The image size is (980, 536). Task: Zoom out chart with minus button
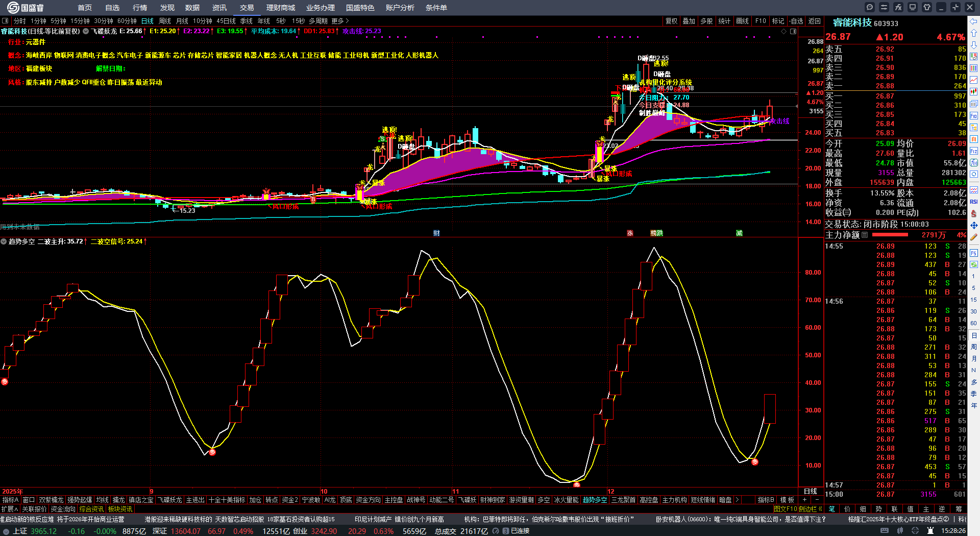coord(817,500)
